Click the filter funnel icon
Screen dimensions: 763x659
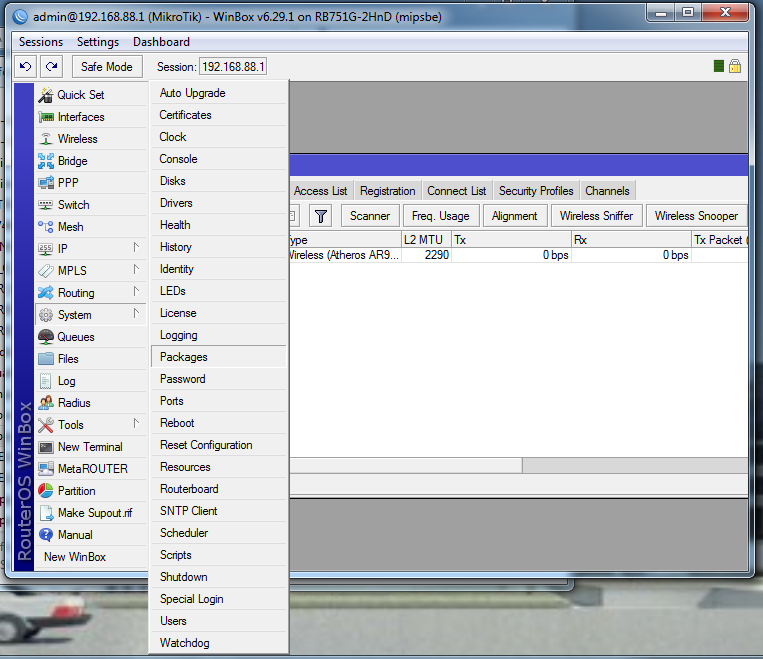(x=321, y=216)
